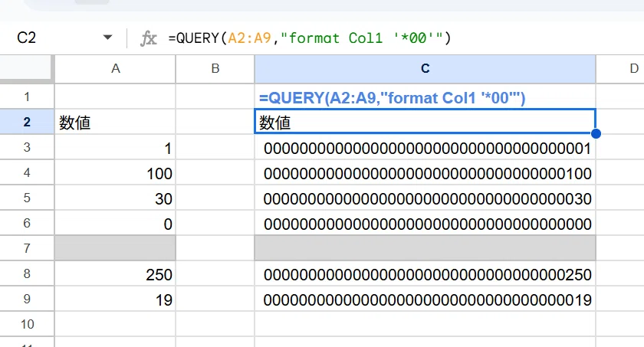This screenshot has width=644, height=347.
Task: Click cell C5 zero-padded value ending 030
Action: (425, 198)
